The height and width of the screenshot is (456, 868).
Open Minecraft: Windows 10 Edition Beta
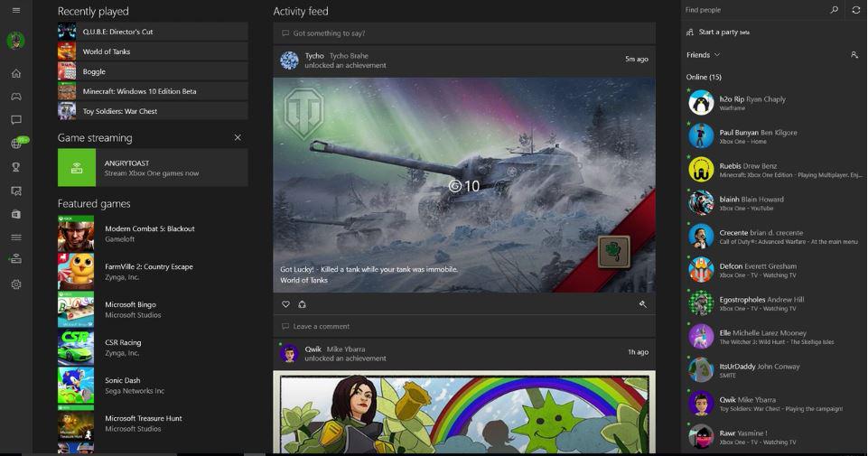point(153,91)
